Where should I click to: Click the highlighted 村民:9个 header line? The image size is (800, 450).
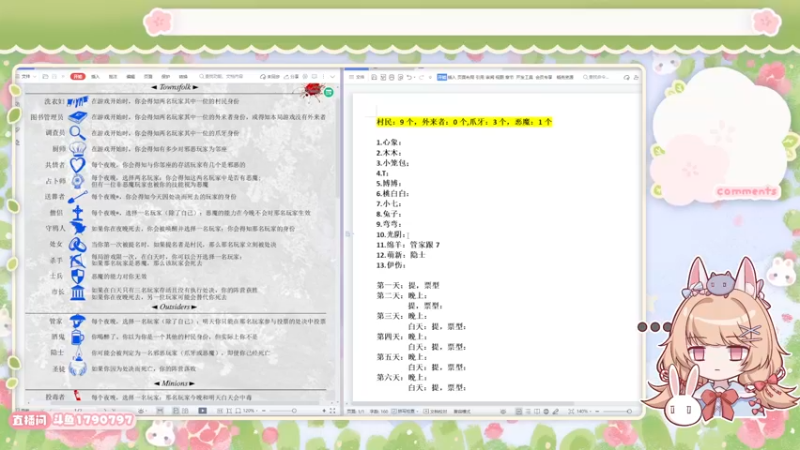tap(464, 122)
